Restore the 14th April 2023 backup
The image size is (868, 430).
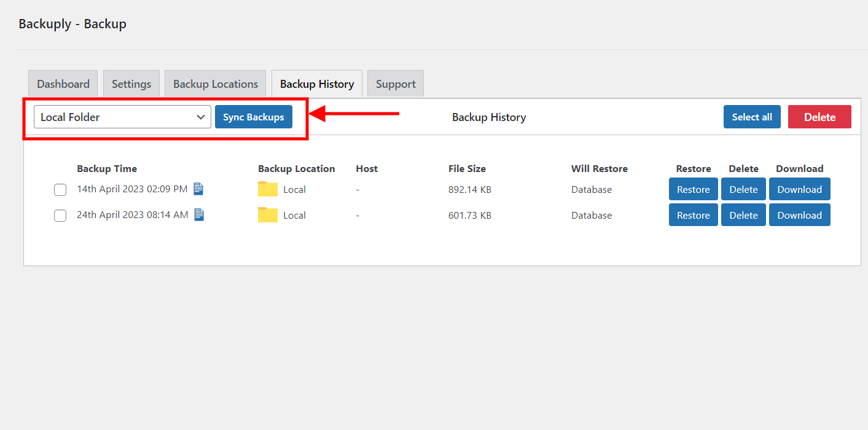[693, 189]
